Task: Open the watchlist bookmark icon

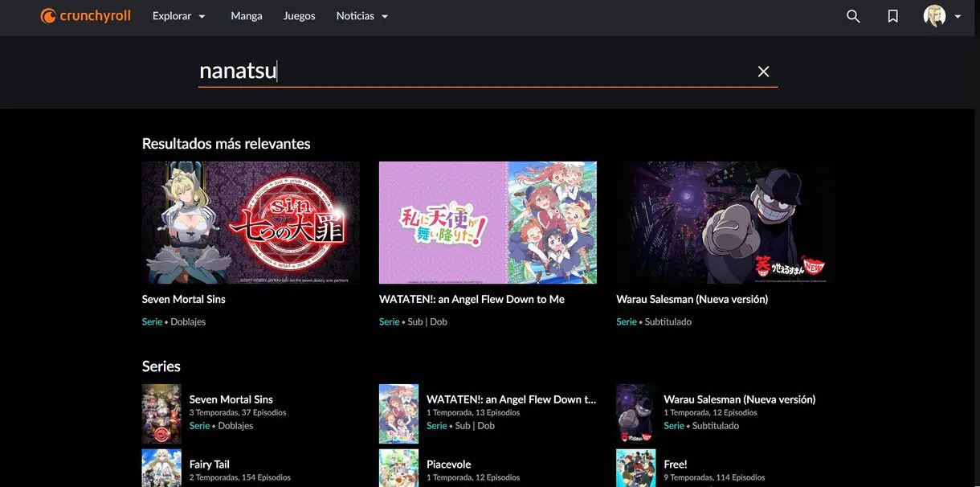Action: pyautogui.click(x=892, y=16)
